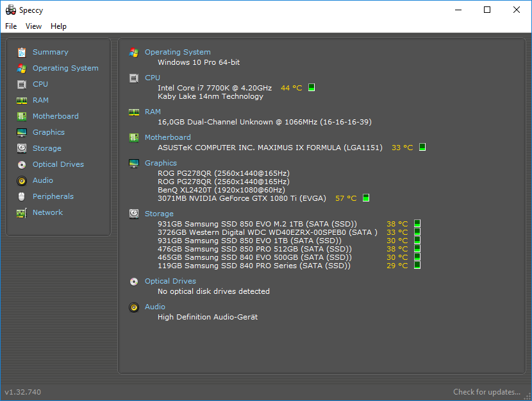Click the RAM module icon in sidebar
The width and height of the screenshot is (532, 401).
click(22, 101)
